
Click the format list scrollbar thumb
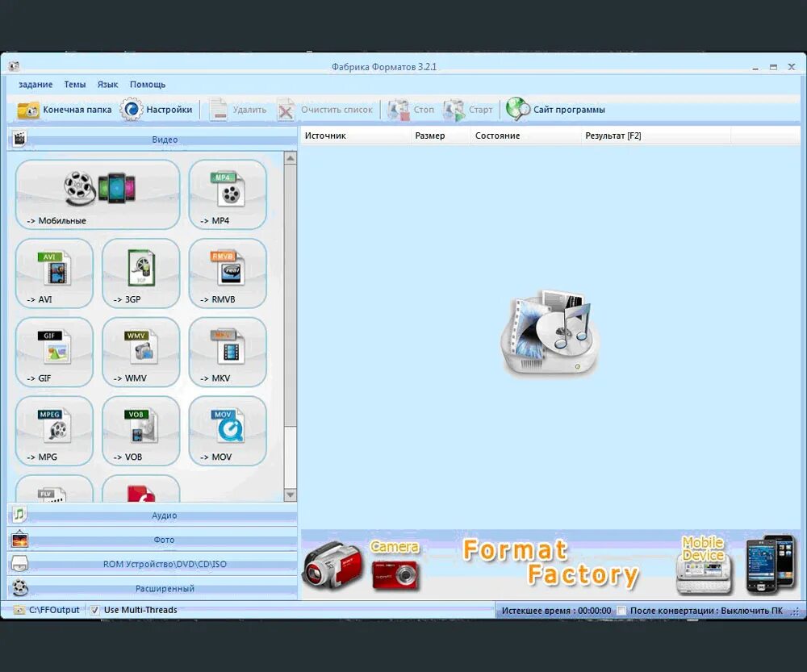tap(291, 296)
